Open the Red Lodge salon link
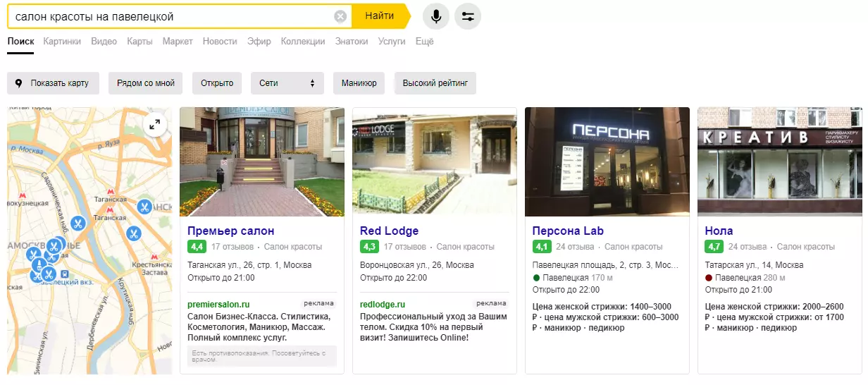The height and width of the screenshot is (385, 868). pyautogui.click(x=389, y=231)
